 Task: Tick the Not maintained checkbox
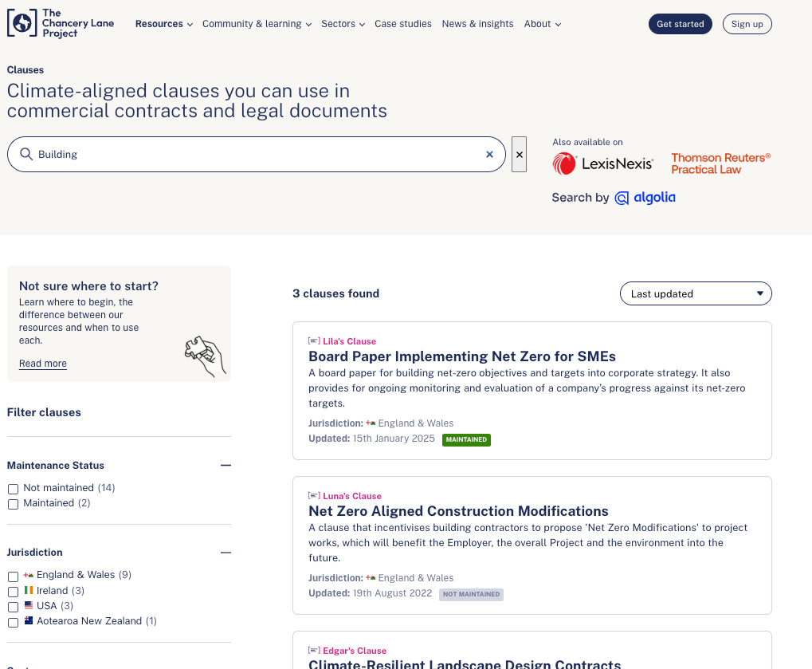coord(13,489)
